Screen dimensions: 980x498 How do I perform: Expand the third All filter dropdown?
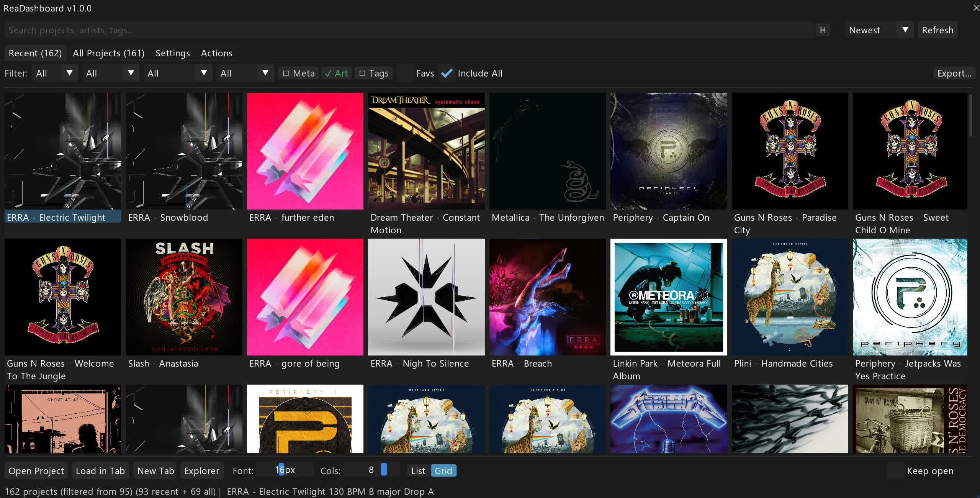(x=178, y=73)
